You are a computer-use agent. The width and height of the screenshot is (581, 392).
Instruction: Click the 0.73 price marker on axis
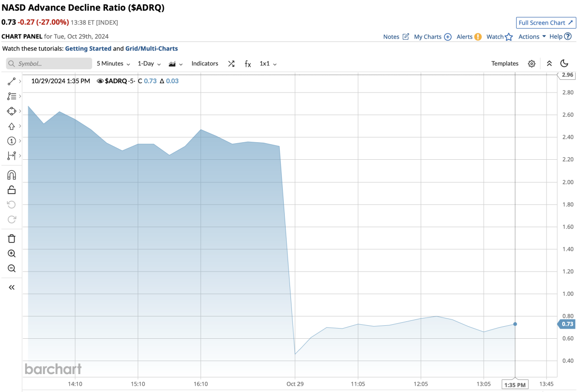567,324
